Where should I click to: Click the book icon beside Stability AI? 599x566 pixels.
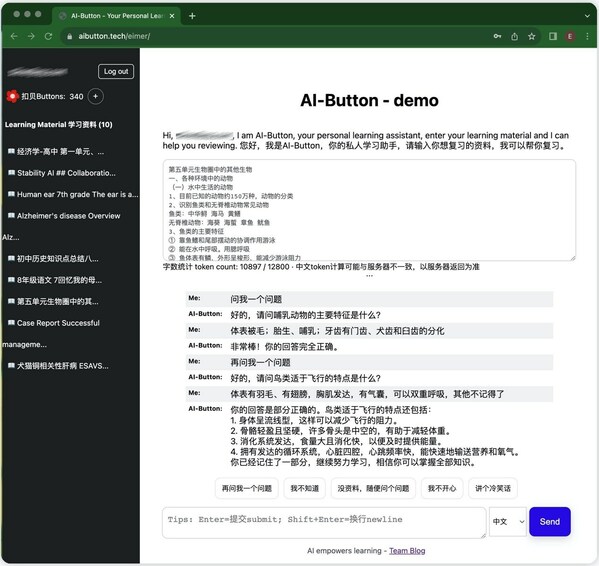pyautogui.click(x=11, y=173)
